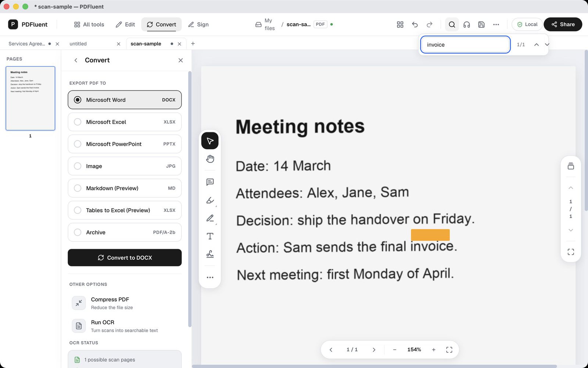Open the signature stamp tool
The height and width of the screenshot is (368, 588).
tap(210, 254)
